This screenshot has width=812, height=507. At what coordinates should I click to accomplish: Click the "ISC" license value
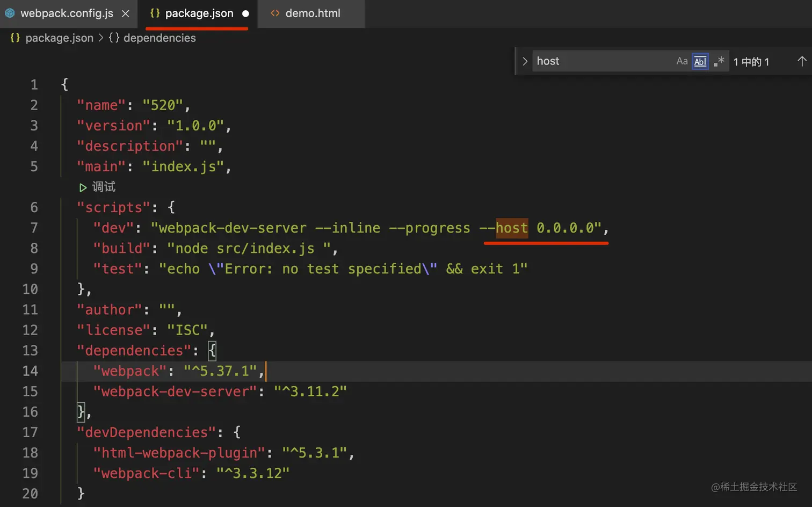pyautogui.click(x=187, y=330)
